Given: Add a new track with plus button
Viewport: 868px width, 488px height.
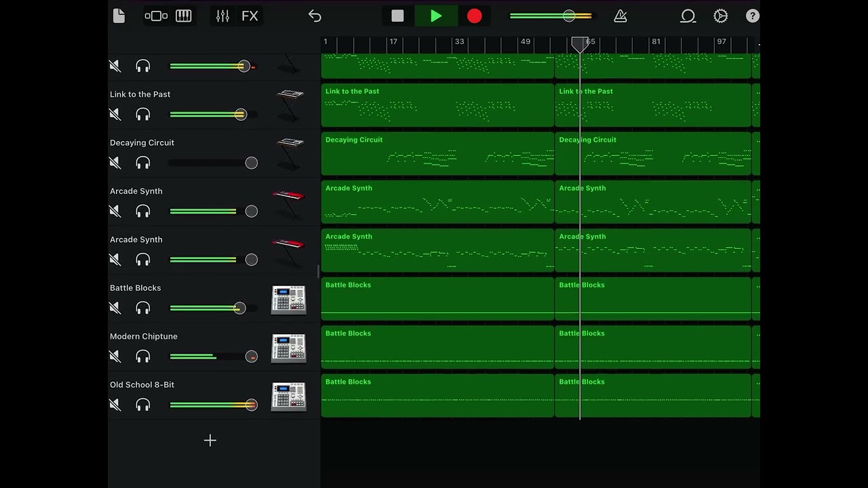Looking at the screenshot, I should tap(210, 441).
